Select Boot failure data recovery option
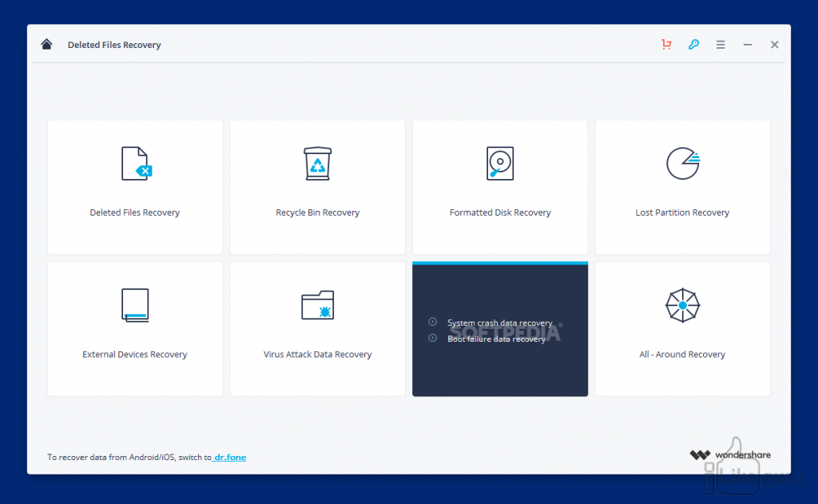This screenshot has height=504, width=818. click(x=496, y=339)
